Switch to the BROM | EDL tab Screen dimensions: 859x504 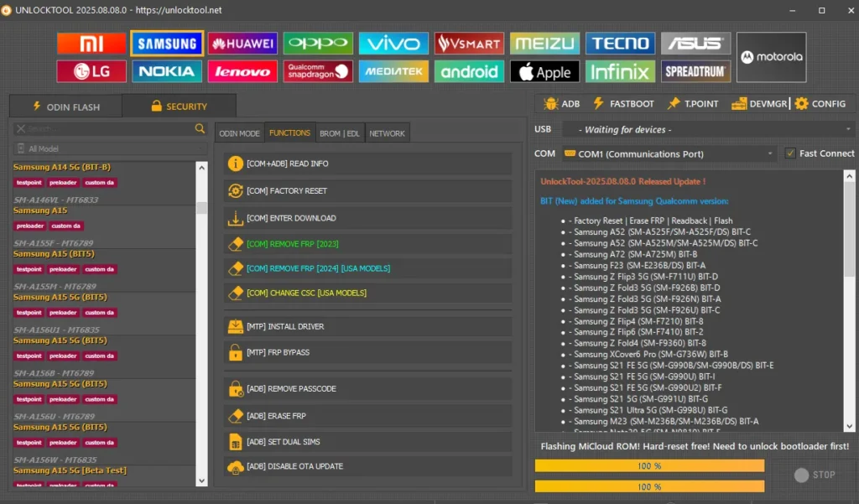pyautogui.click(x=340, y=133)
